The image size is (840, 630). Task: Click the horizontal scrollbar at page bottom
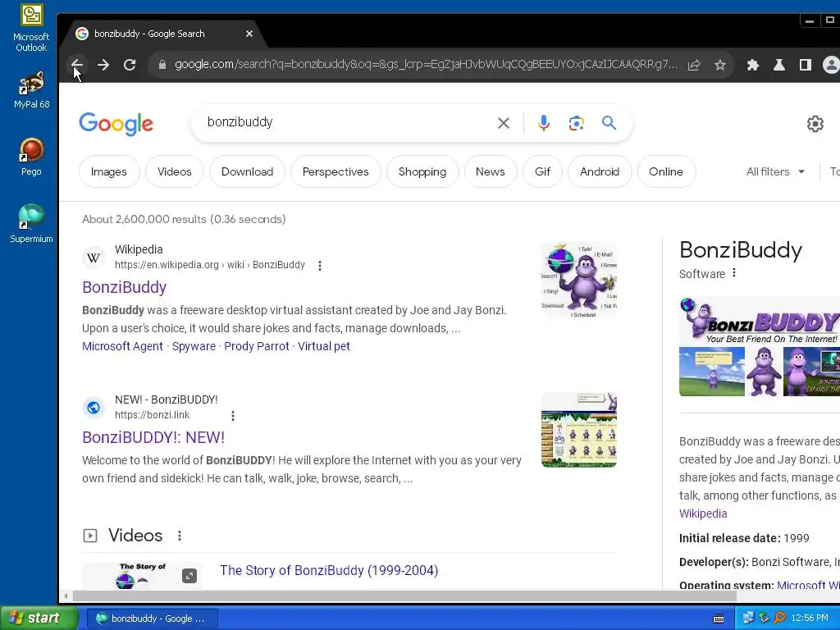tap(404, 596)
